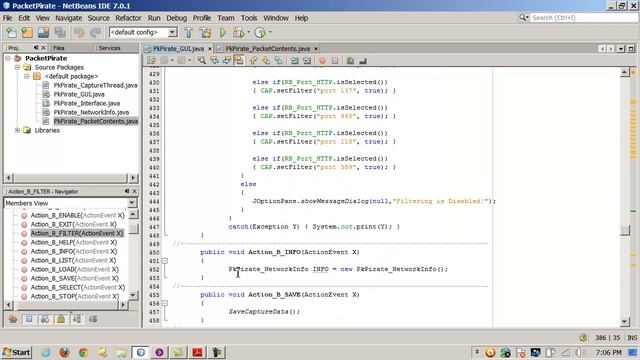The width and height of the screenshot is (640, 360).
Task: Click the New File toolbar icon
Action: coord(11,32)
